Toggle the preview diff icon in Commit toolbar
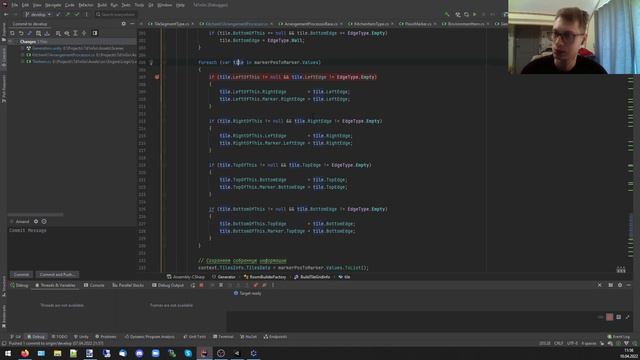 95,33
